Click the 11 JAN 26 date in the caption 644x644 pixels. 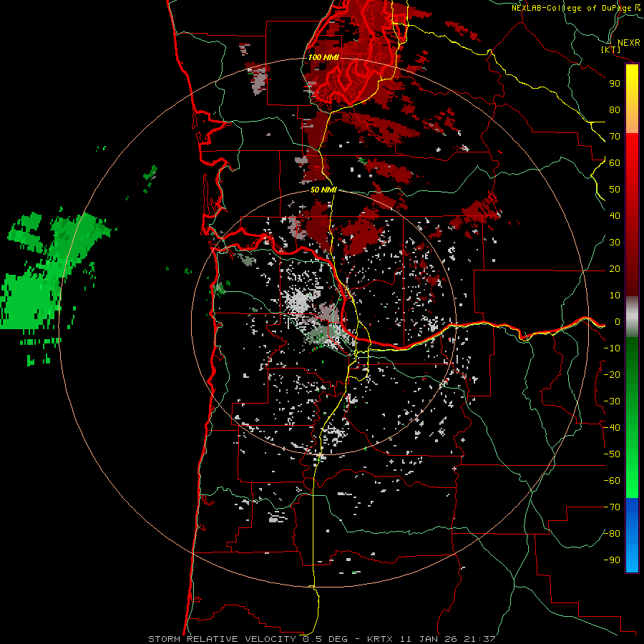(x=426, y=639)
